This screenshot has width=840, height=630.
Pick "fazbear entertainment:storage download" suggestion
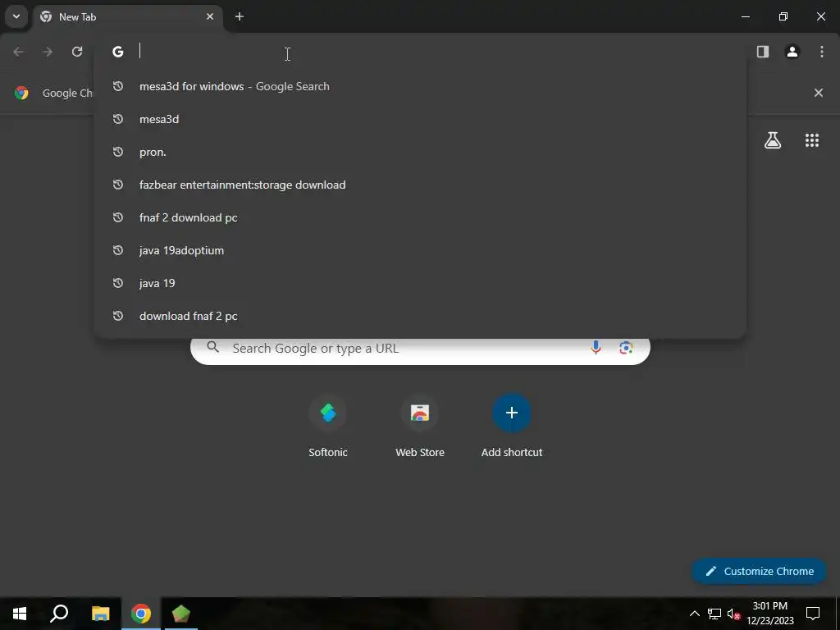coord(420,185)
